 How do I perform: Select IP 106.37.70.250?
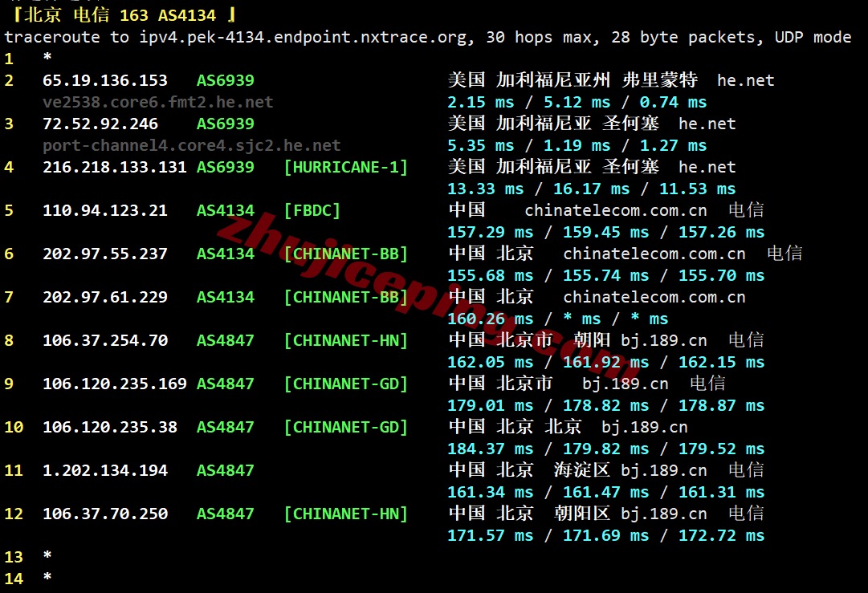click(104, 514)
